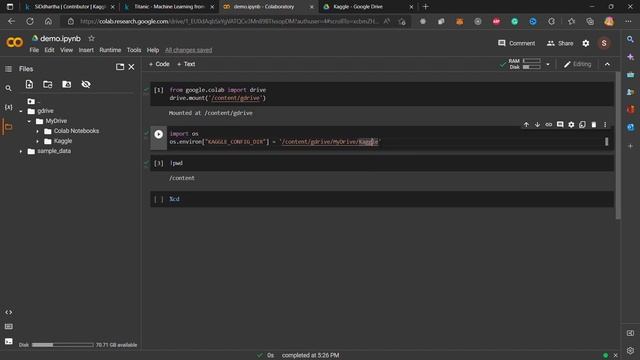Open the Colab logo home link
Screen dimensions: 640x360
[x=15, y=42]
